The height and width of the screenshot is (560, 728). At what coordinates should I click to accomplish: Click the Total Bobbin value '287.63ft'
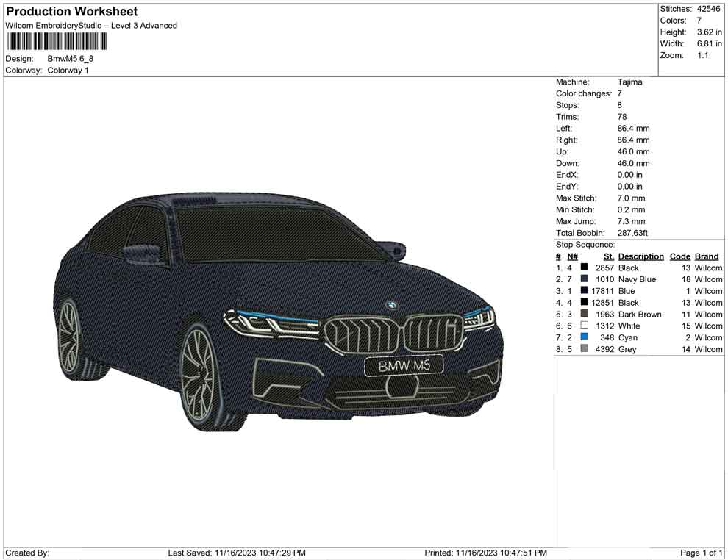pos(632,233)
